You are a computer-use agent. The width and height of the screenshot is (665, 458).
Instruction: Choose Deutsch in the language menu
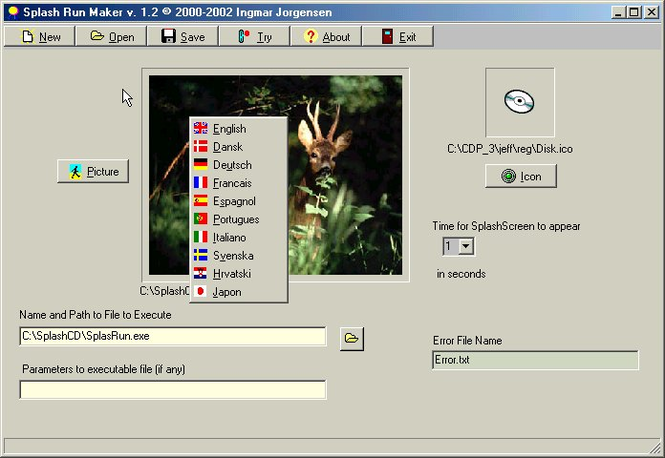point(239,165)
